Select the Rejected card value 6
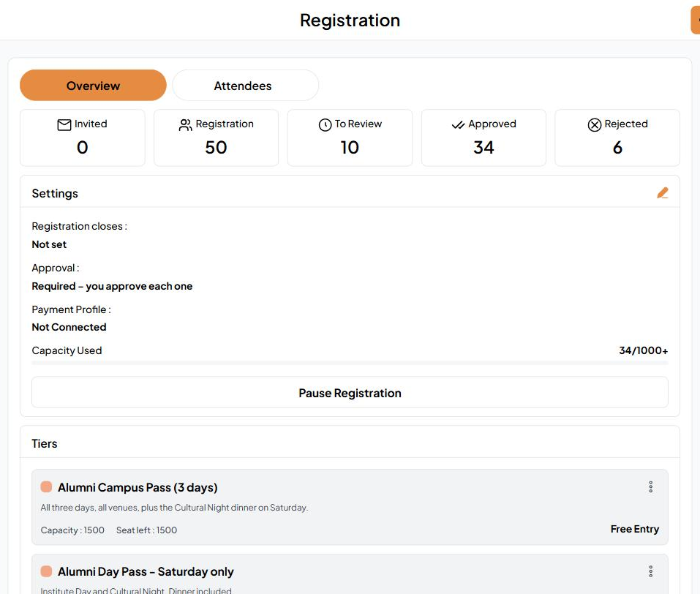The image size is (700, 594). [617, 147]
